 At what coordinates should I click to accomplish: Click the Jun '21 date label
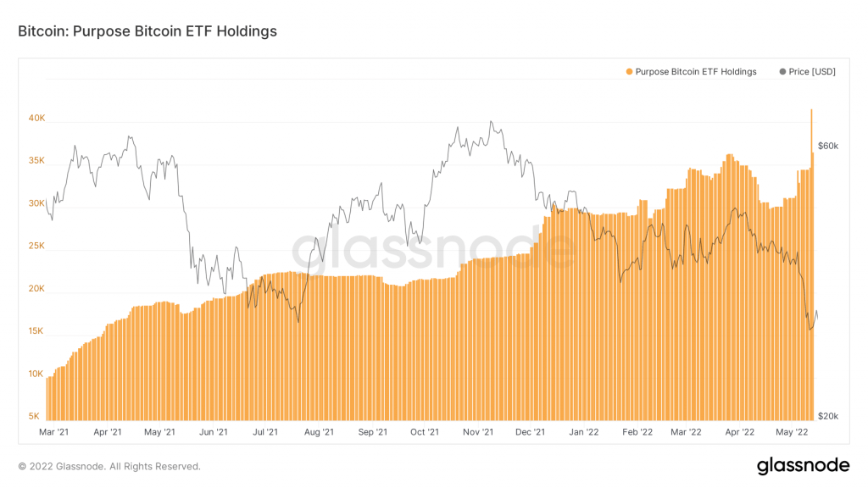213,432
